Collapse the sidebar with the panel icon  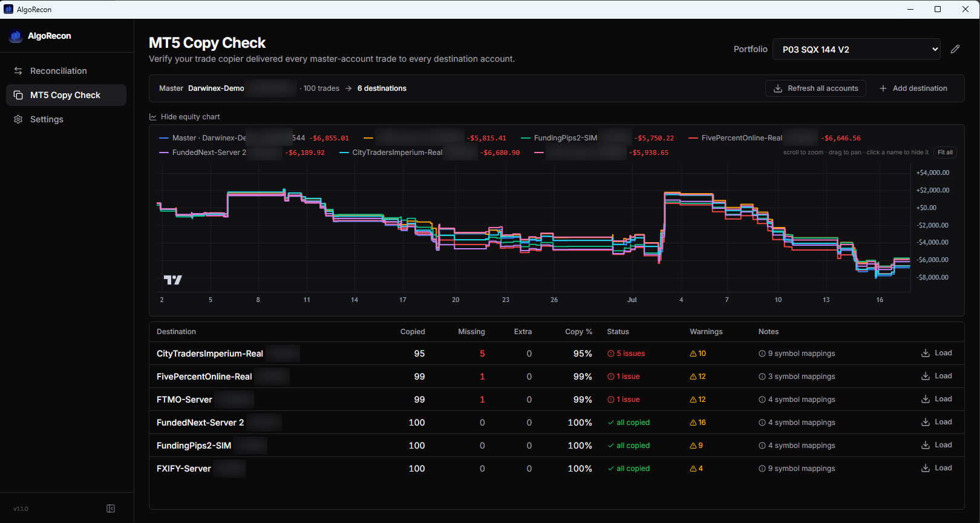[x=111, y=508]
